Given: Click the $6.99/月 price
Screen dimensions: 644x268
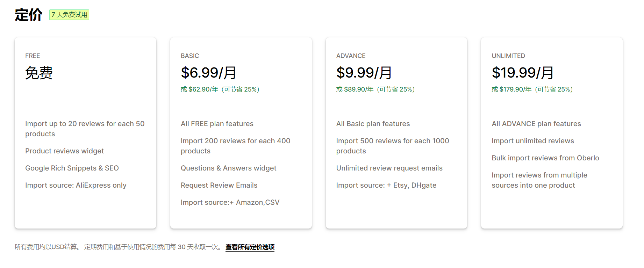Looking at the screenshot, I should [x=208, y=73].
